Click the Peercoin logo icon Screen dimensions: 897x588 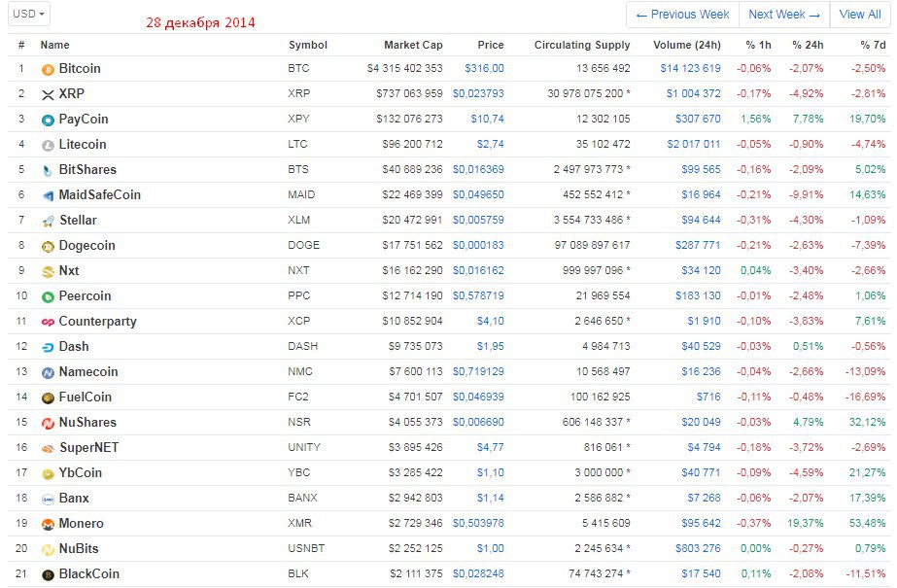48,296
